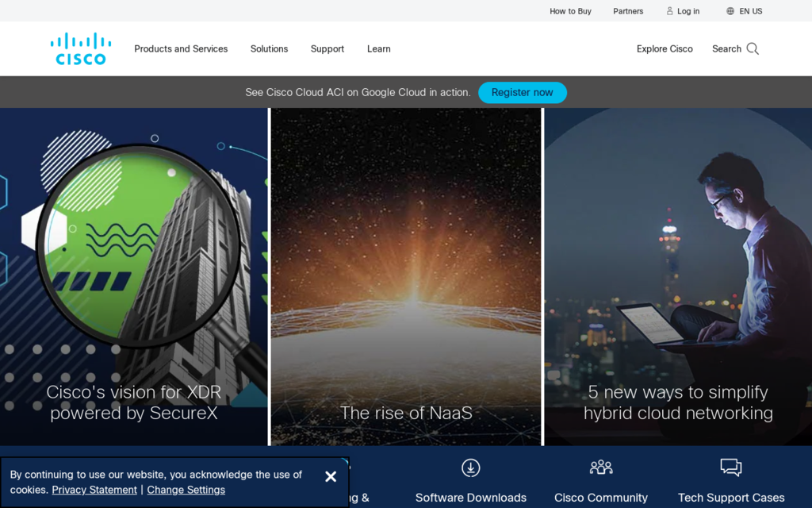The image size is (812, 508).
Task: Click the Cisco Community people icon
Action: coord(601,468)
